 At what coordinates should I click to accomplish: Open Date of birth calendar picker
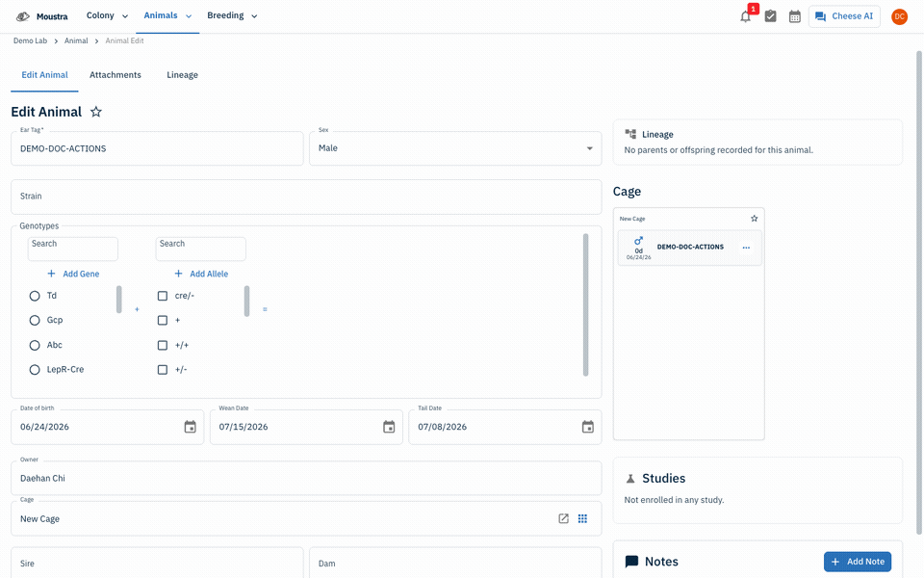pyautogui.click(x=190, y=427)
